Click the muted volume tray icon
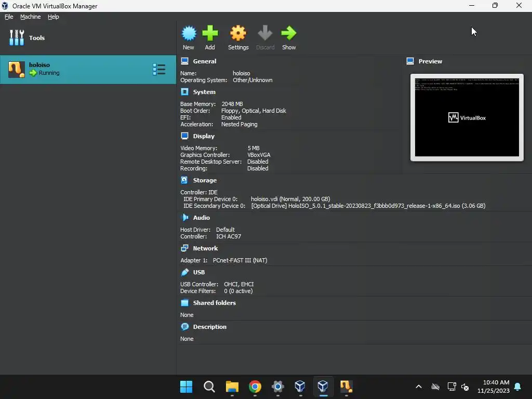Viewport: 532px width, 399px height. 465,387
